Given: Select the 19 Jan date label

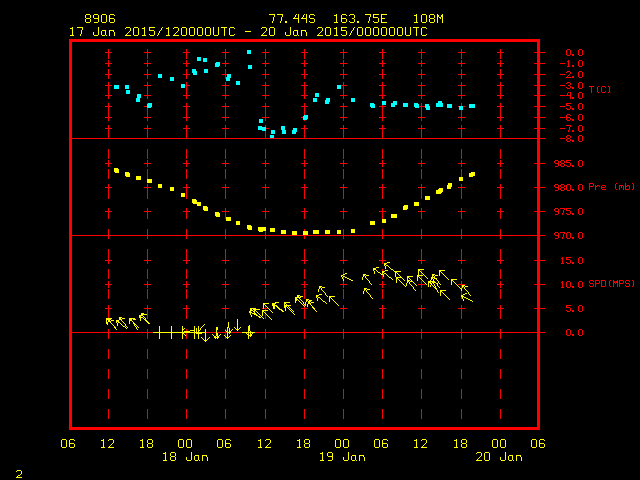Looking at the screenshot, I should pyautogui.click(x=342, y=457).
